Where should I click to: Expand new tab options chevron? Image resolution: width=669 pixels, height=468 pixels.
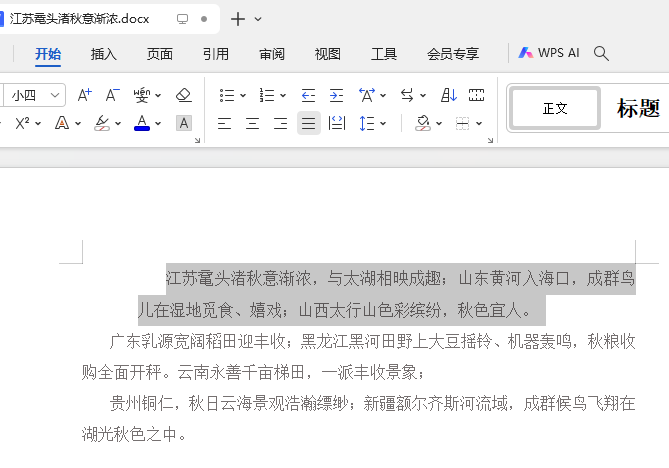pos(258,19)
